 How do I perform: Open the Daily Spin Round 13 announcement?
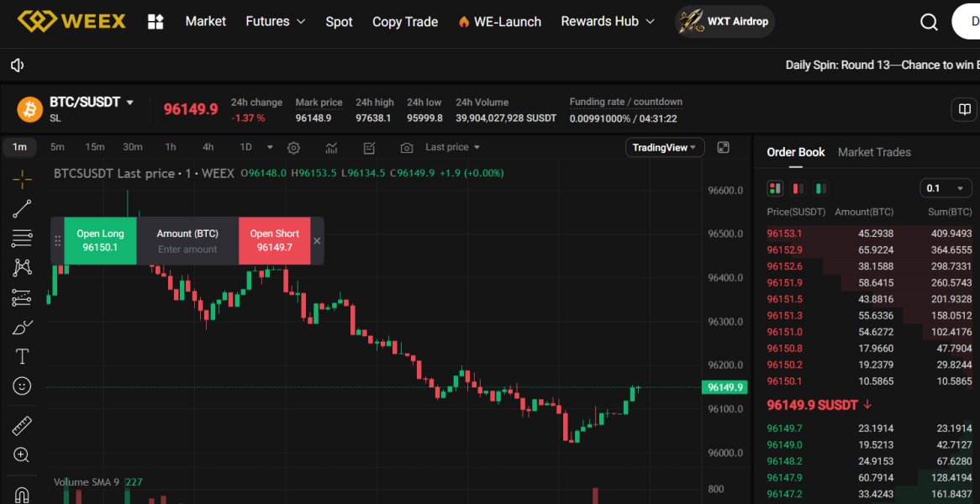tap(882, 65)
